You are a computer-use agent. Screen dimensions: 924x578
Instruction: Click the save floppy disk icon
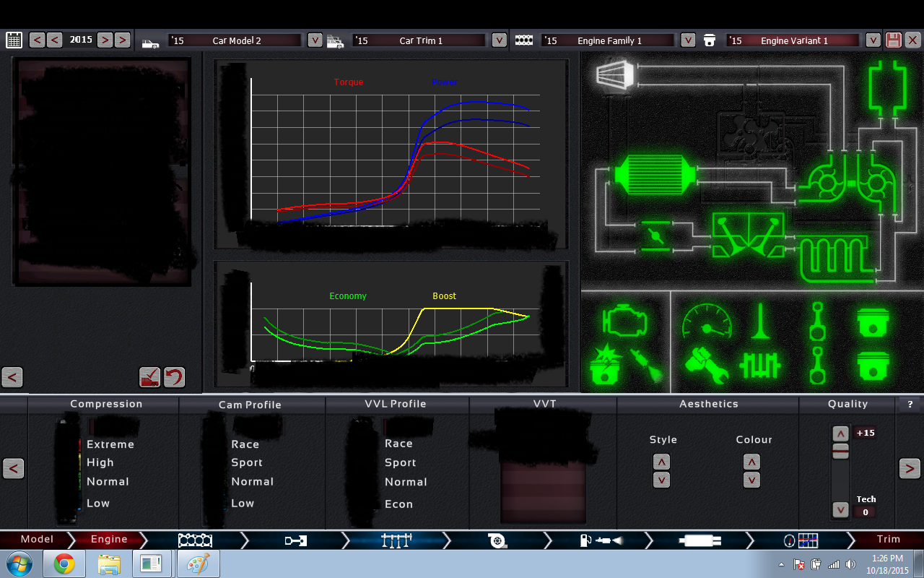click(x=894, y=40)
